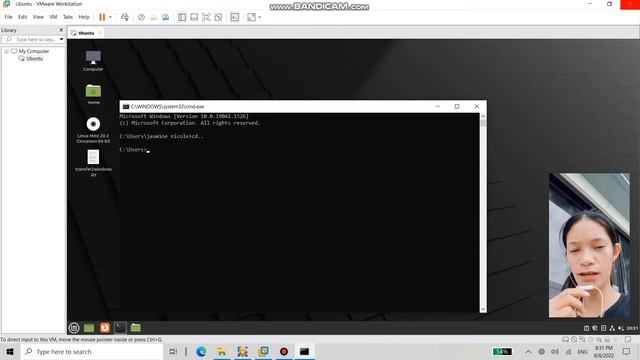This screenshot has height=360, width=640.
Task: Open the Tabs menu
Action: [68, 17]
